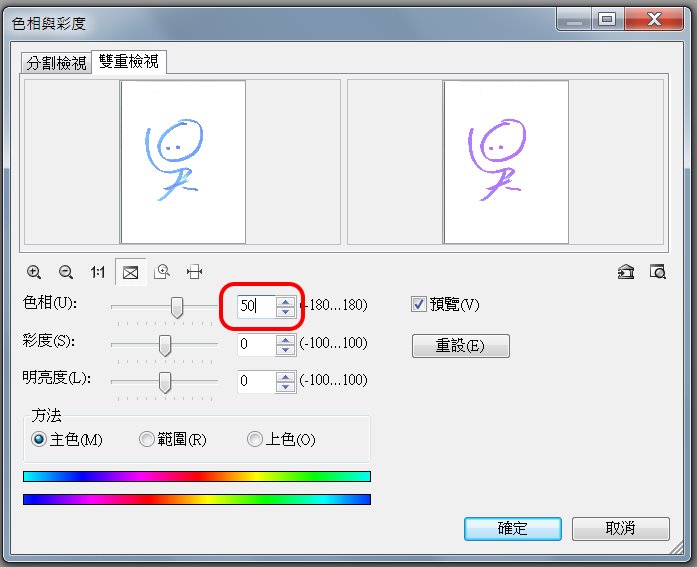Click the zoom out magnifier icon
697x567 pixels.
pos(66,272)
